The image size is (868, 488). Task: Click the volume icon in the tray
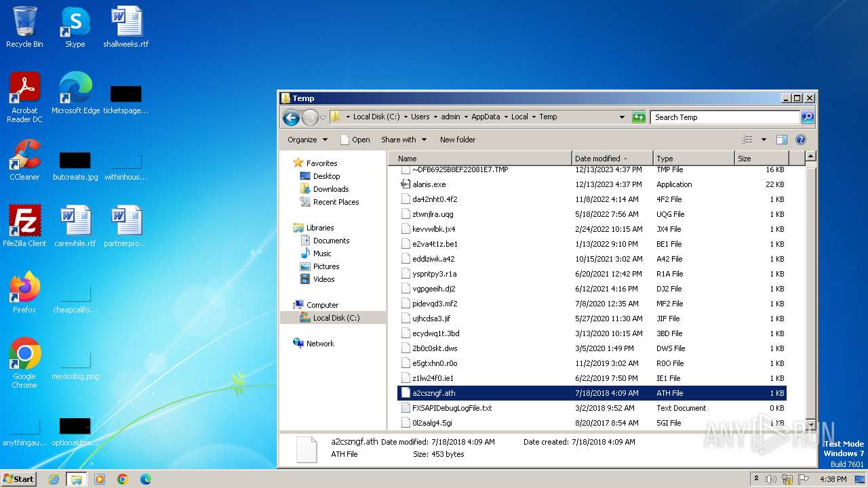click(x=771, y=479)
